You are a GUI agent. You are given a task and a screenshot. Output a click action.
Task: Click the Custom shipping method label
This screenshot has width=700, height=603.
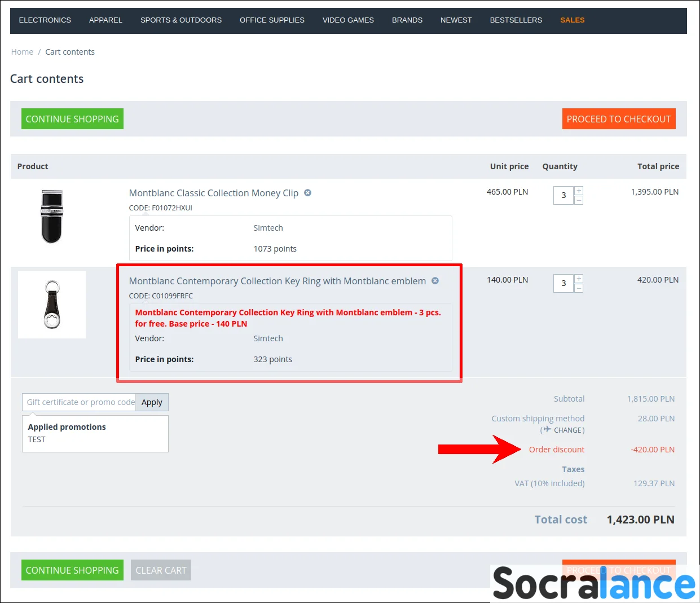pyautogui.click(x=538, y=419)
